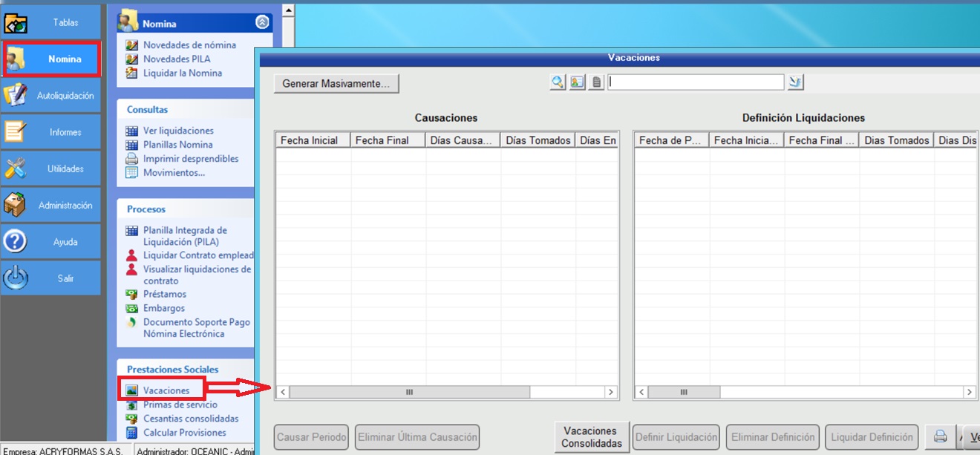This screenshot has width=980, height=455.
Task: Click the document list icon beside search field
Action: point(596,82)
